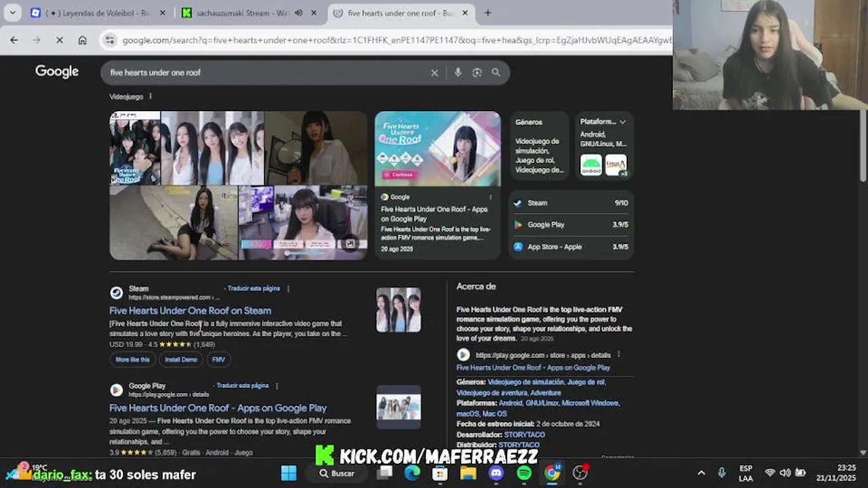Screen dimensions: 868x488
Task: Close the Leyendas de Voleibol tab
Action: (x=163, y=13)
